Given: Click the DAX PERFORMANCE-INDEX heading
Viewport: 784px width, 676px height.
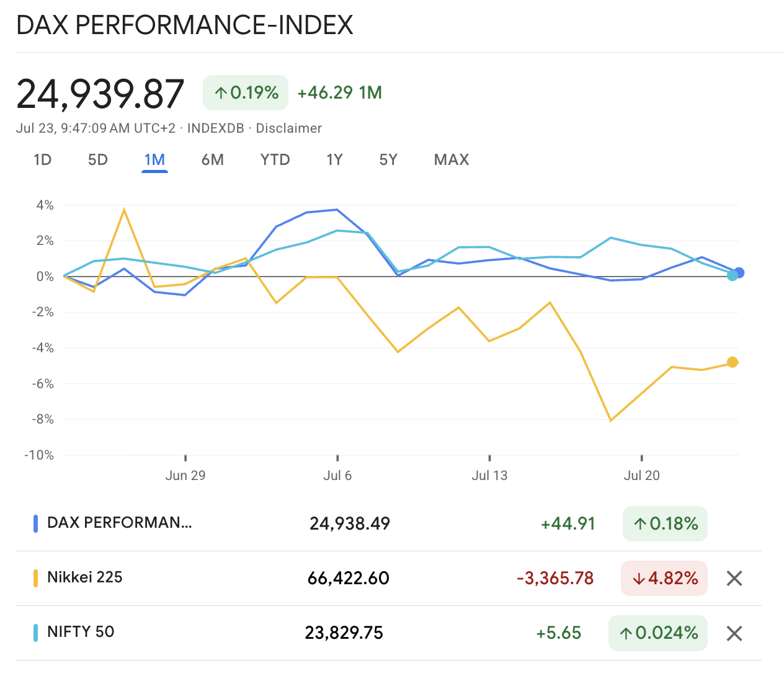Looking at the screenshot, I should pos(185,25).
